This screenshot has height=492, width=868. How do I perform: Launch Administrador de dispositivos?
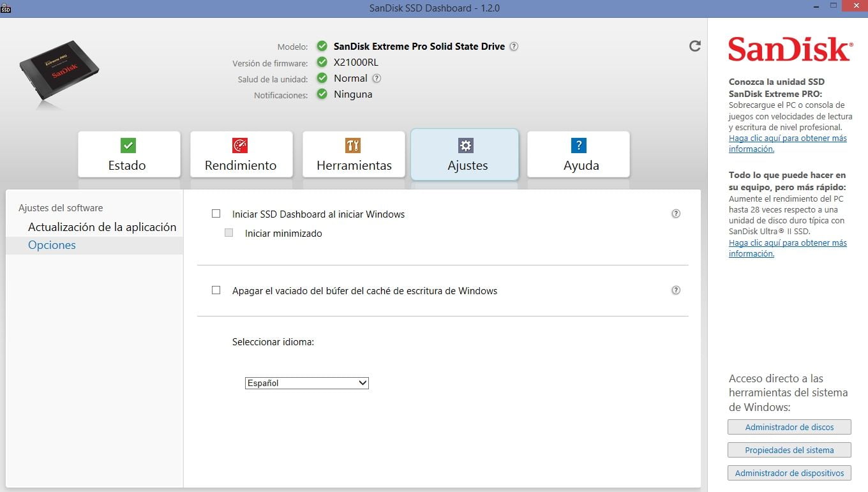[x=789, y=473]
